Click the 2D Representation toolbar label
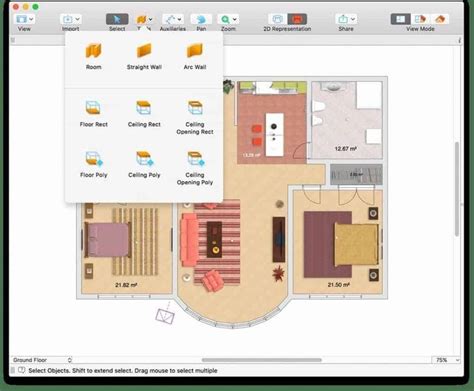Image resolution: width=474 pixels, height=391 pixels. (287, 29)
